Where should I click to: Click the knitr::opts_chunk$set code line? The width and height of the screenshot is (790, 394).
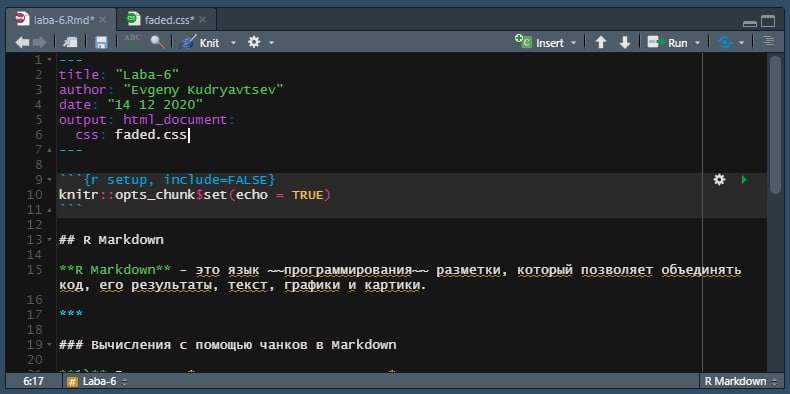pos(195,194)
